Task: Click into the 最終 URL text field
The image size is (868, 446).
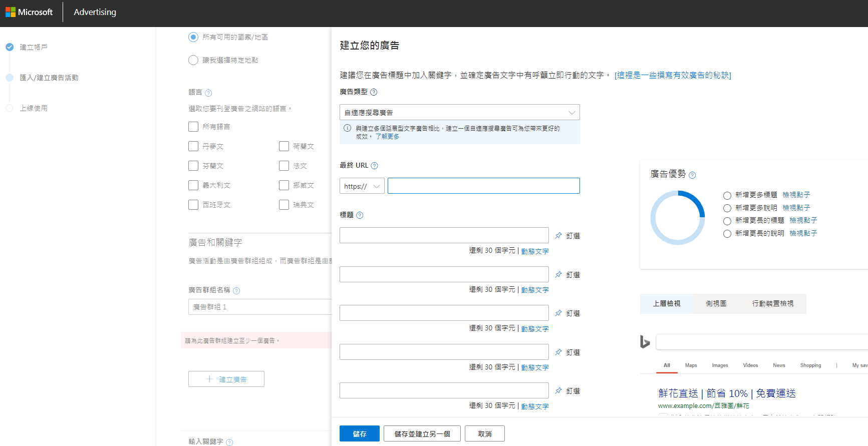Action: 483,186
